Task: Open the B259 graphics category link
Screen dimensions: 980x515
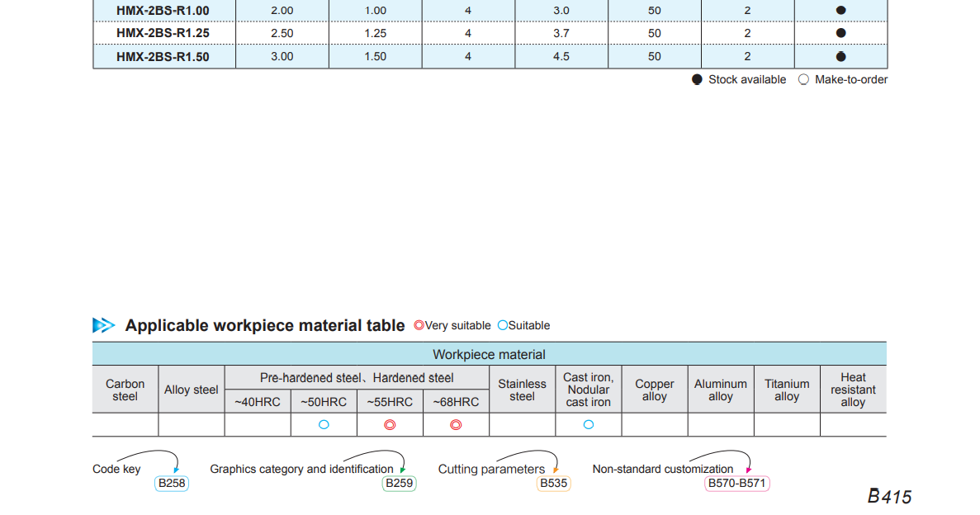Action: [x=399, y=483]
